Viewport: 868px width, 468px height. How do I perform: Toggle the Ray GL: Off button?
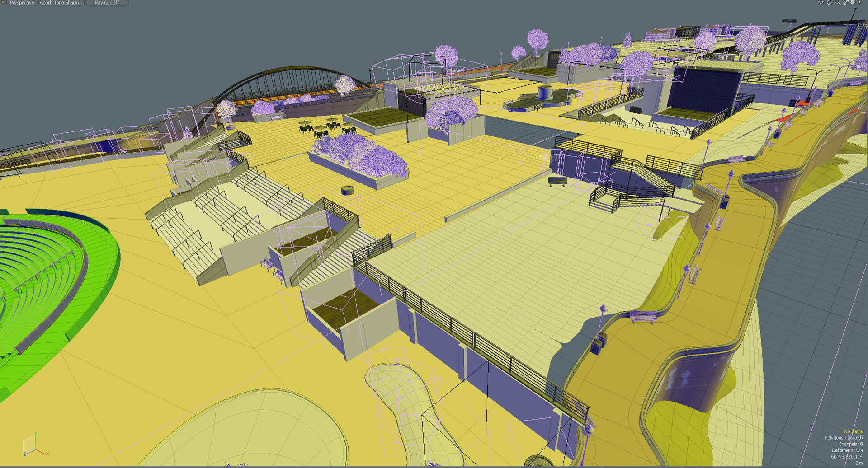[107, 3]
